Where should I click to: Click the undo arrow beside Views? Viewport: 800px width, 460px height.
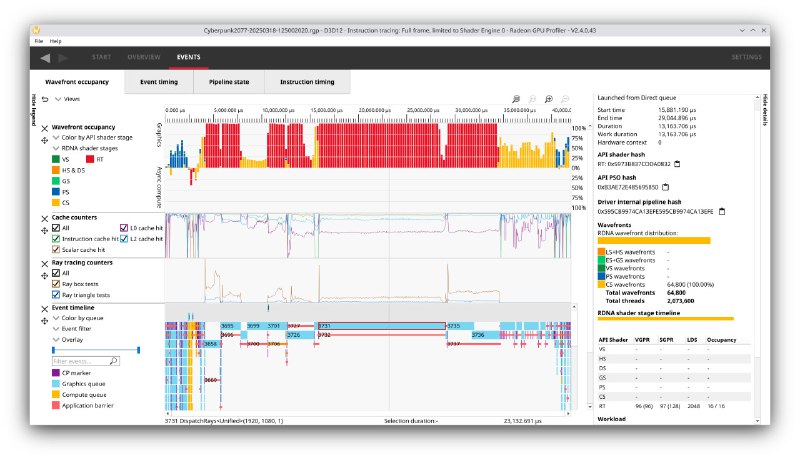(x=45, y=99)
